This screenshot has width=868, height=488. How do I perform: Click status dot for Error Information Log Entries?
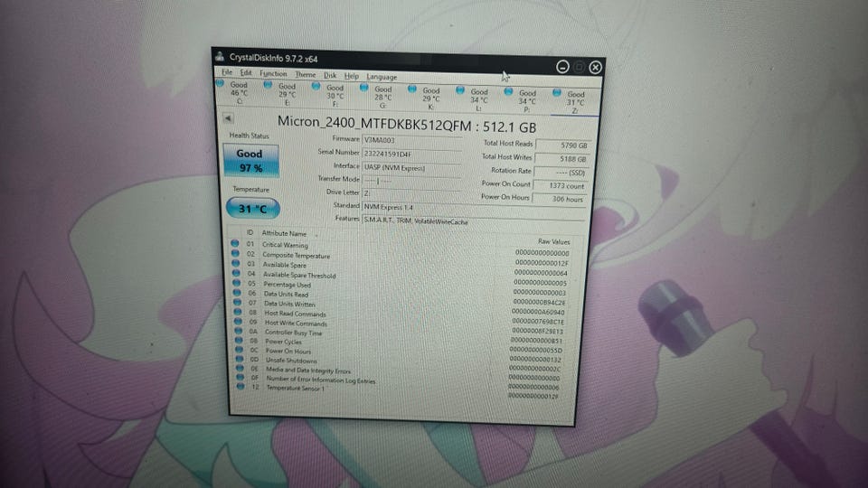pyautogui.click(x=241, y=378)
